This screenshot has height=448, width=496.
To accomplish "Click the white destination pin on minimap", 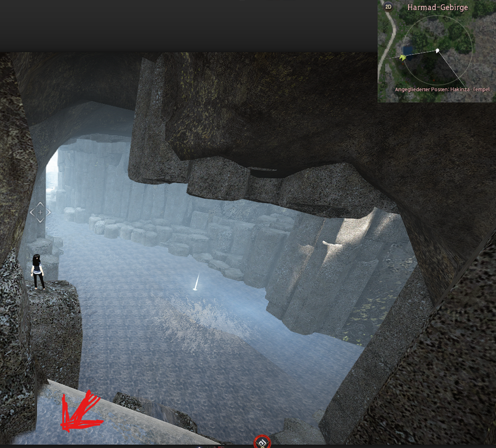I will pyautogui.click(x=438, y=50).
